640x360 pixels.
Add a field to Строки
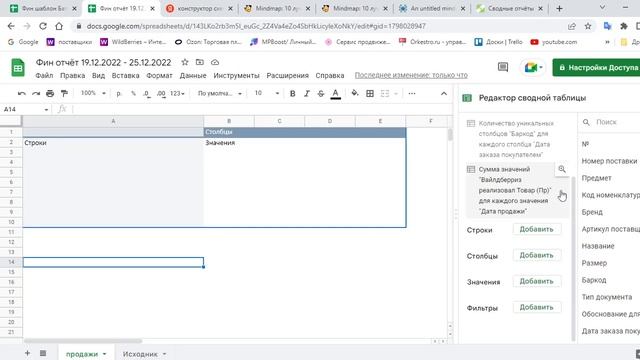pyautogui.click(x=536, y=229)
